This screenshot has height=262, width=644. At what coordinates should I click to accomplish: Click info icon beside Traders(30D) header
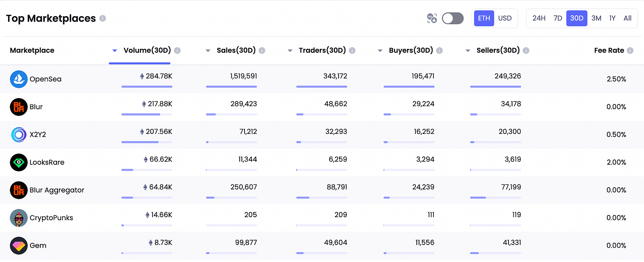pyautogui.click(x=352, y=51)
